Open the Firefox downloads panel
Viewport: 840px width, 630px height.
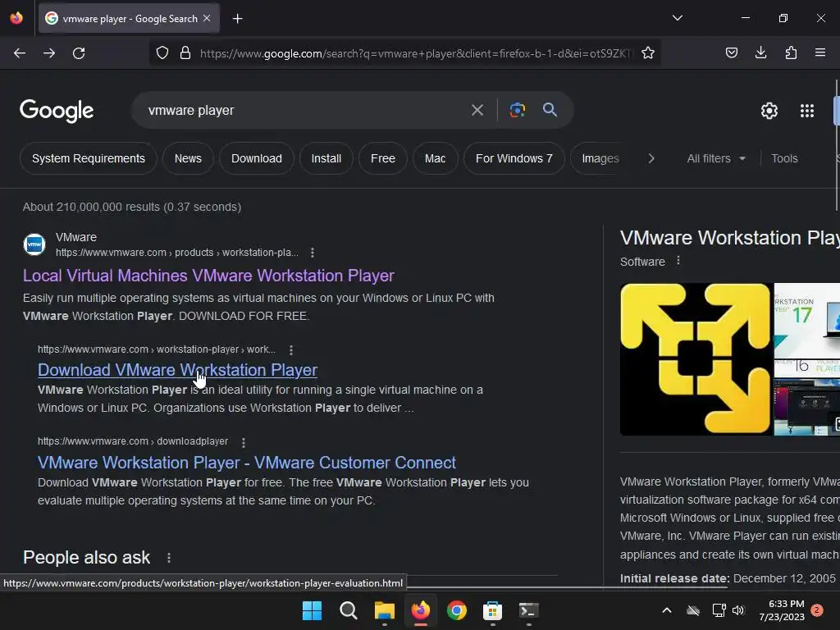[760, 52]
